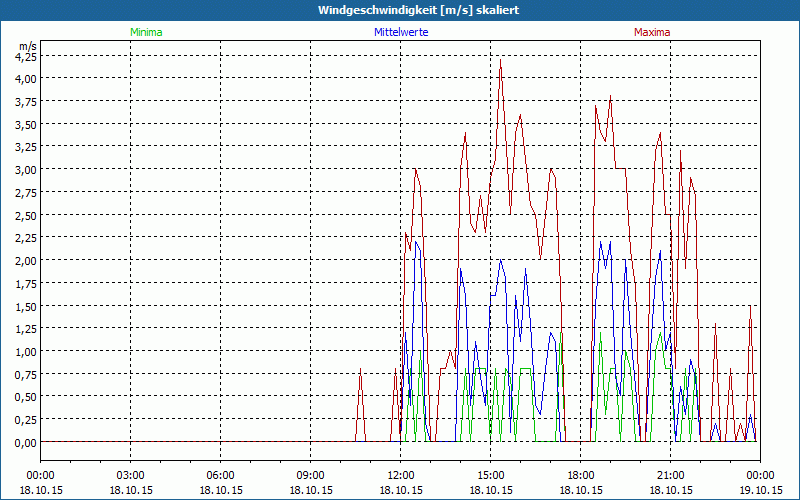The image size is (800, 500).
Task: Click the title Windgeschwindigkeit [m/s] skaliert
Action: (418, 10)
